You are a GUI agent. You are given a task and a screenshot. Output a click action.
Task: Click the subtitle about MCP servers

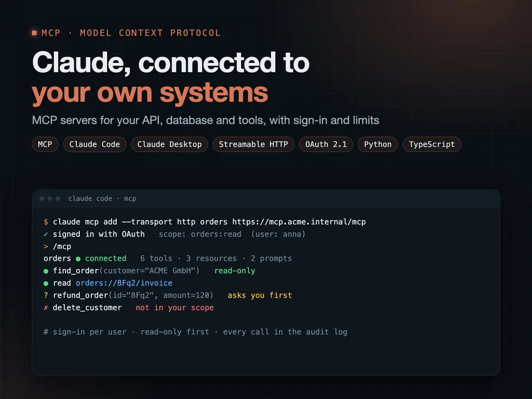(206, 120)
